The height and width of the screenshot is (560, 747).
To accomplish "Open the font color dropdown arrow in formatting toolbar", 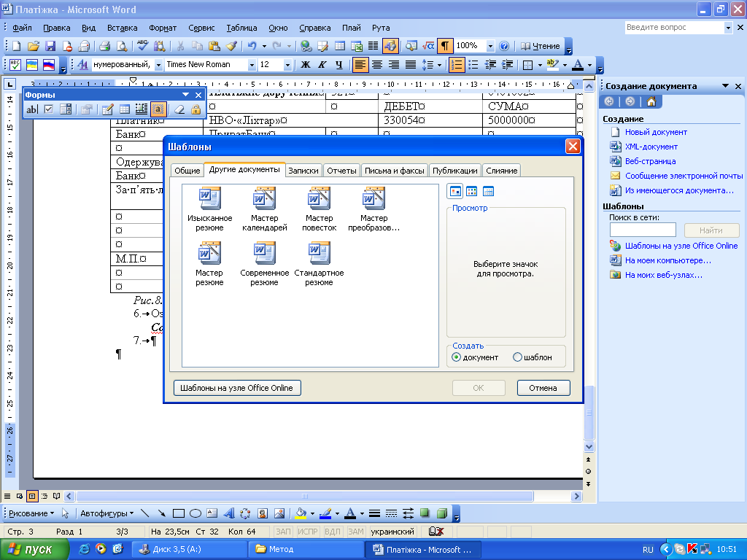I will pyautogui.click(x=589, y=65).
